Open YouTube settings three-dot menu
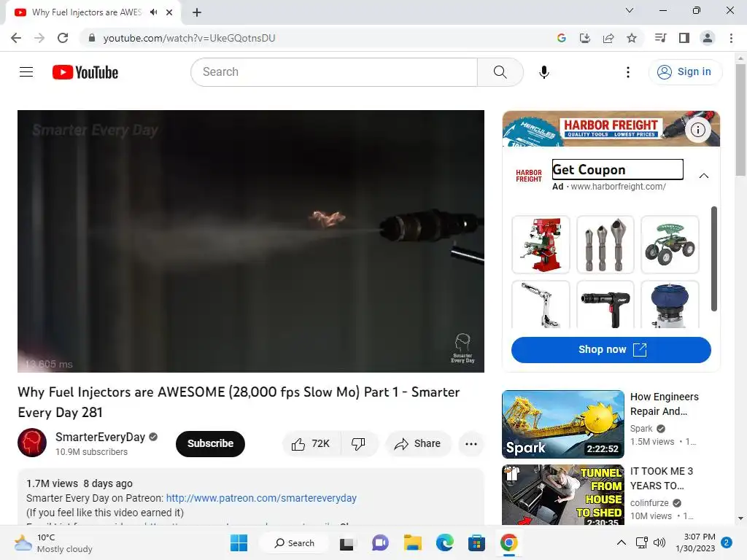The image size is (747, 560). coord(628,72)
